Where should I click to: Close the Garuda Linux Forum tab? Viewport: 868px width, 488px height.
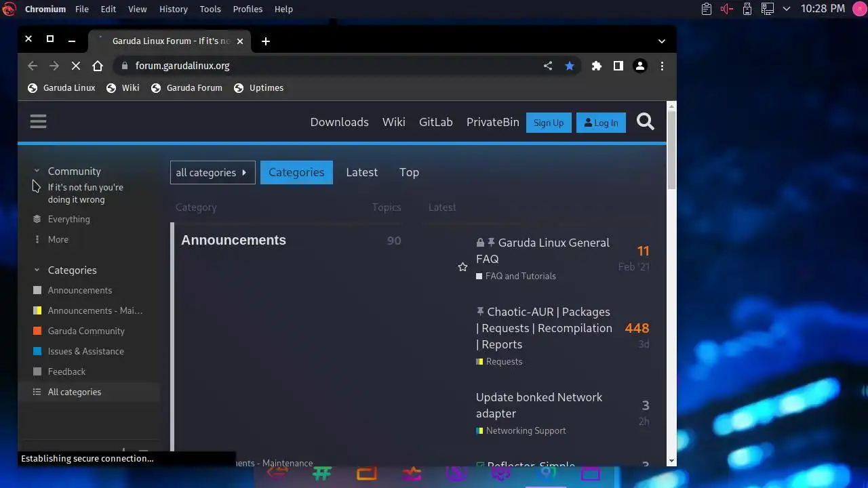[240, 41]
